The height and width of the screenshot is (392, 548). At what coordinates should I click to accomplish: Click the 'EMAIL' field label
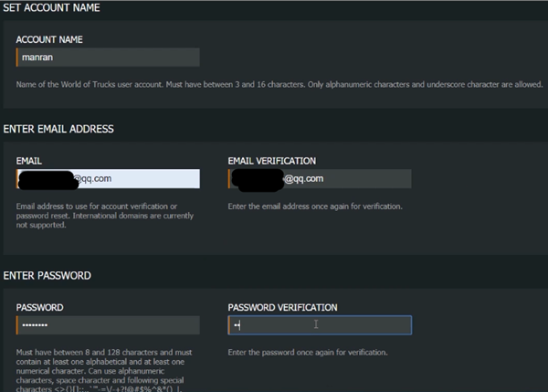29,162
